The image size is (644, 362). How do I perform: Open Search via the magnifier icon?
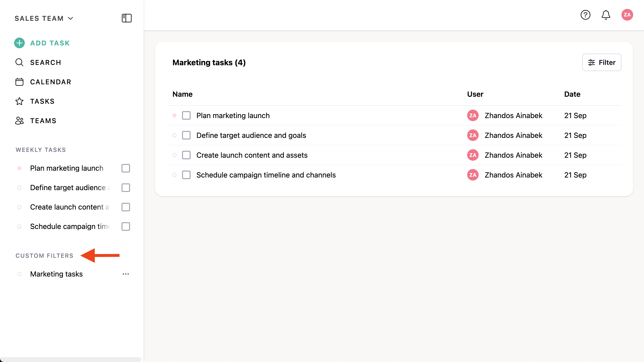(19, 63)
